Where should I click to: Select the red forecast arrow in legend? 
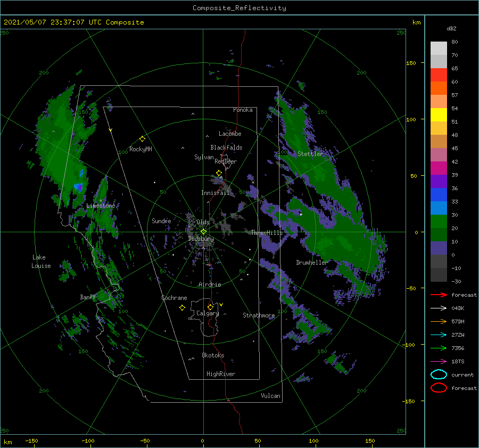point(439,295)
